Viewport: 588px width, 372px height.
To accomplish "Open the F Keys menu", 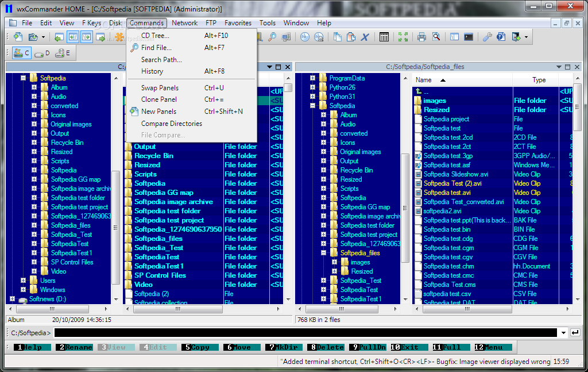I will [x=91, y=23].
